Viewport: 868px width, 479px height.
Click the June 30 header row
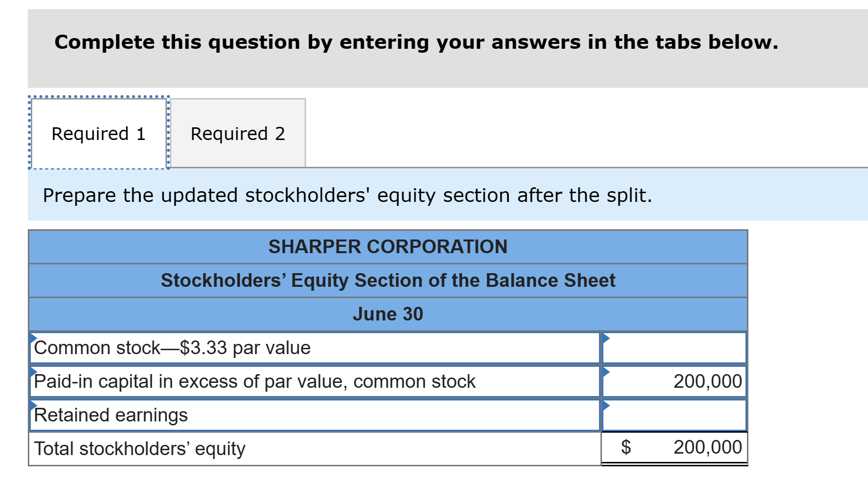pos(388,314)
